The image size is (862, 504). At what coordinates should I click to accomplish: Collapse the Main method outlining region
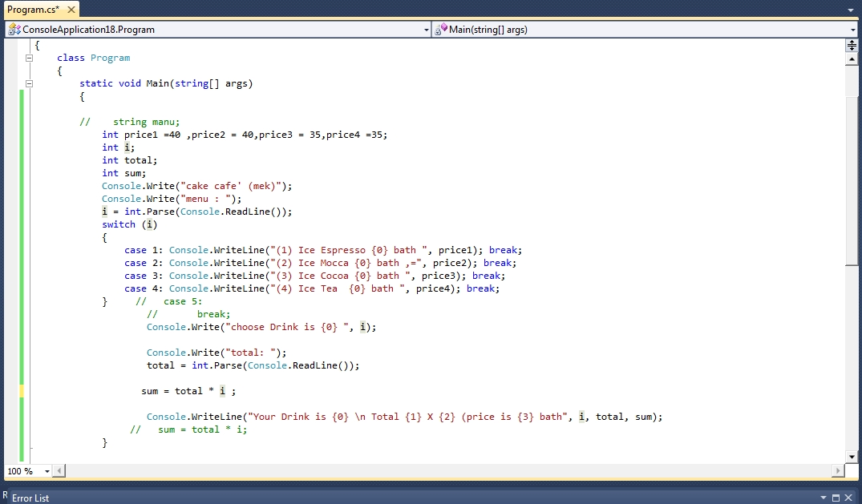(x=30, y=83)
